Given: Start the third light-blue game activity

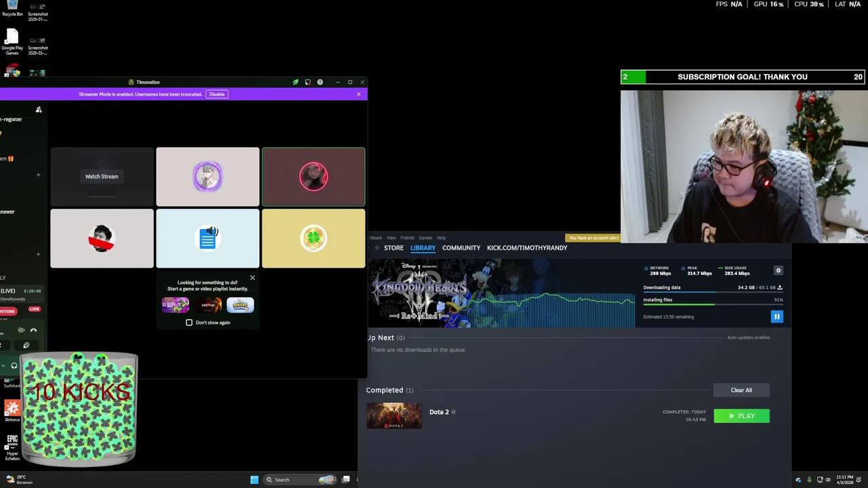Looking at the screenshot, I should pos(240,305).
